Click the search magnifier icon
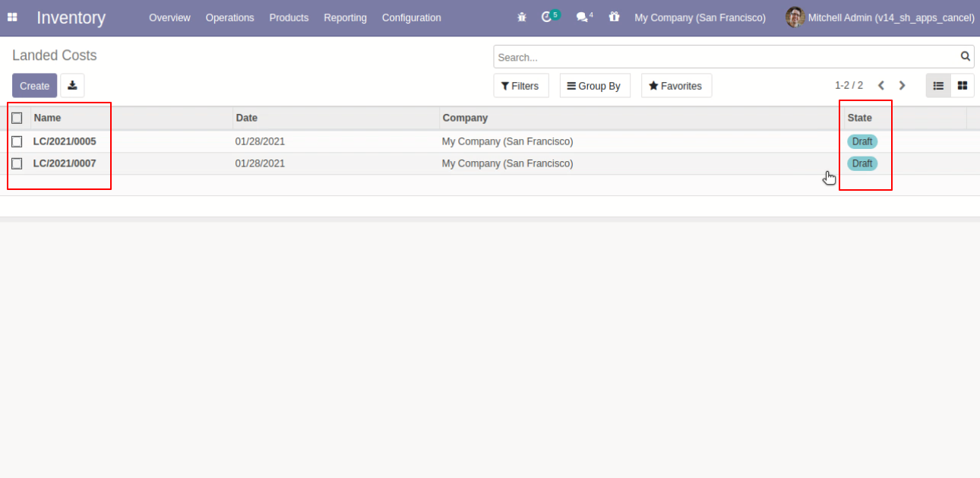This screenshot has width=980, height=478. pyautogui.click(x=966, y=56)
